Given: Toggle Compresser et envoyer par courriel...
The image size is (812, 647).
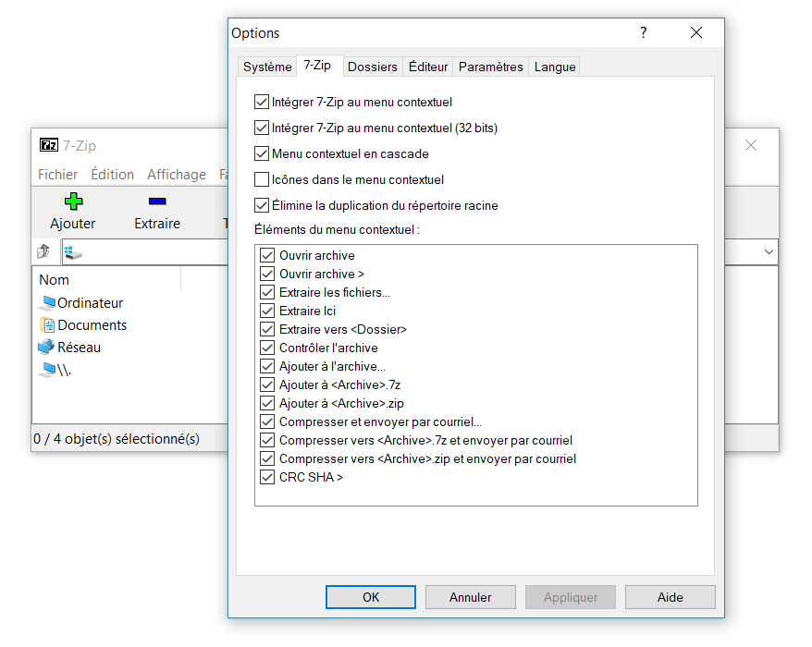Looking at the screenshot, I should pos(267,421).
